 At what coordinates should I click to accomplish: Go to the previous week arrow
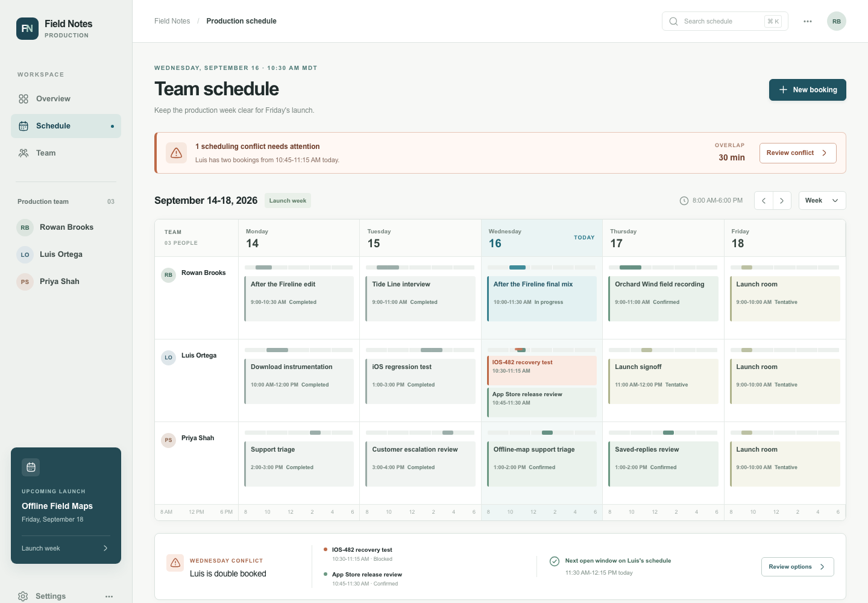764,201
